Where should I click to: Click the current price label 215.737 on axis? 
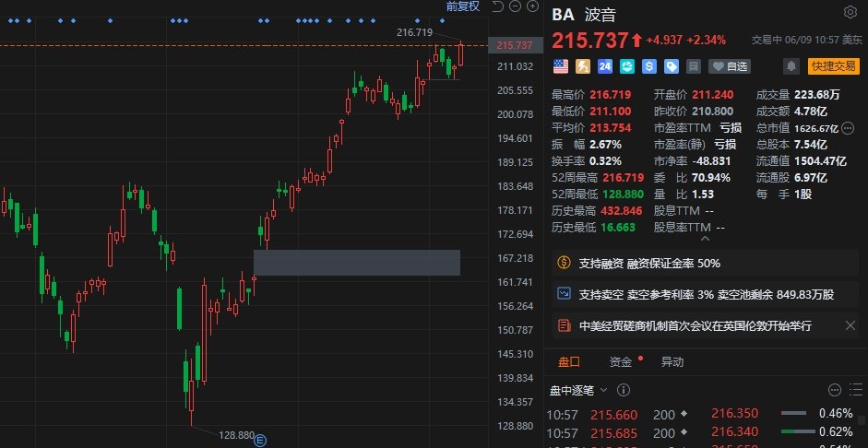(515, 45)
